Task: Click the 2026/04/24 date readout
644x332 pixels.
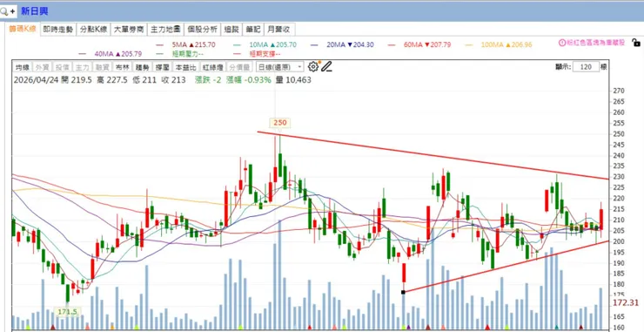Action: pyautogui.click(x=37, y=80)
